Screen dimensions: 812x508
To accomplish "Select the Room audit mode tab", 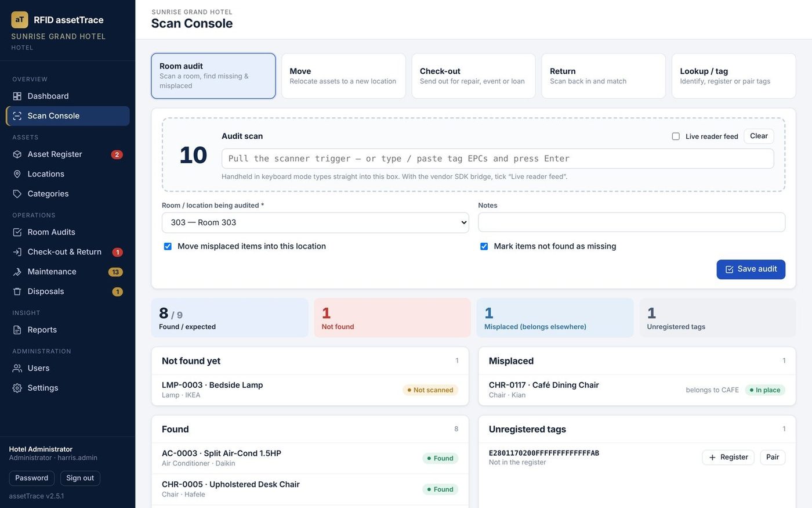I will [x=213, y=76].
